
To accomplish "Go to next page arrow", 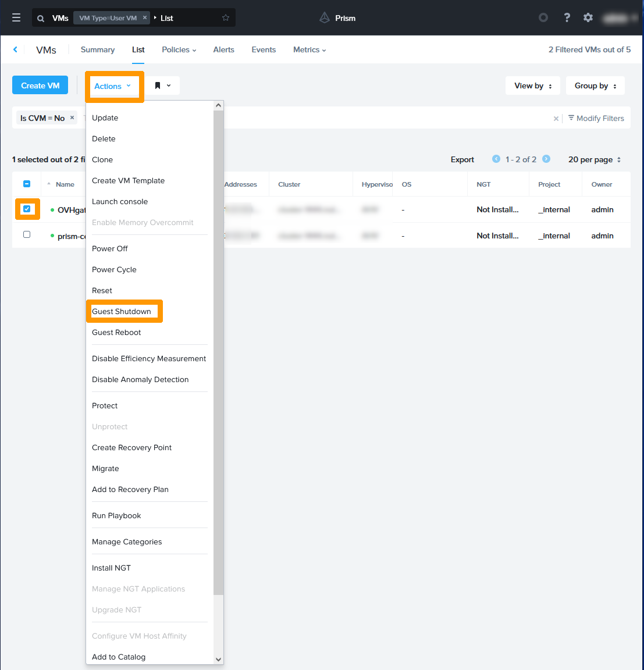I will tap(546, 159).
